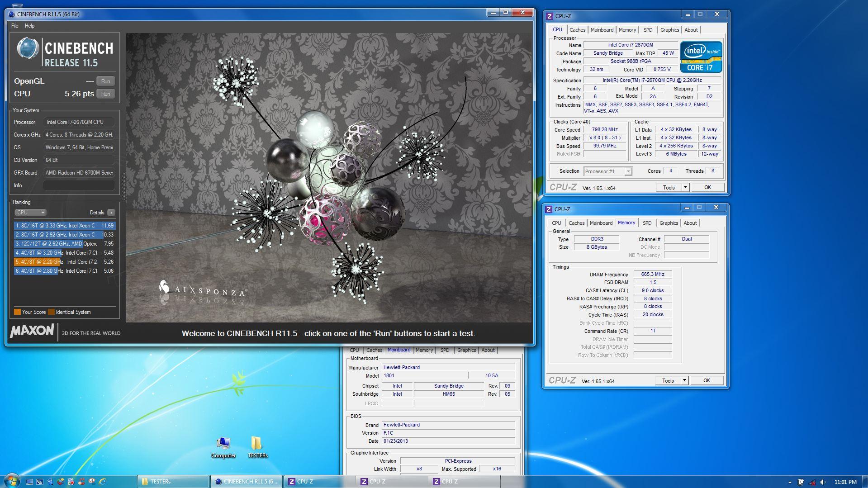
Task: Click the Intel Core i7 logo badge
Action: (701, 57)
